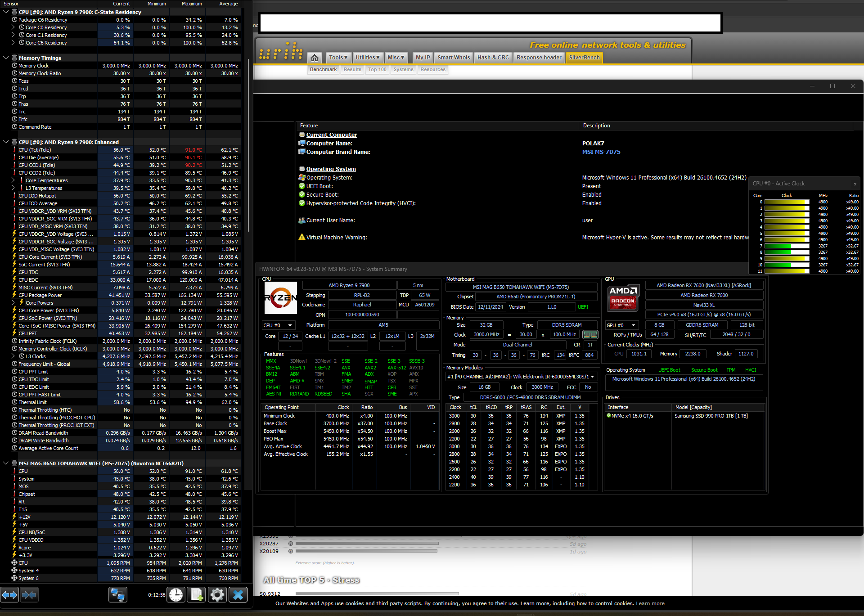Click the MSI MS-7D75 brand link
864x616 pixels.
[x=601, y=152]
